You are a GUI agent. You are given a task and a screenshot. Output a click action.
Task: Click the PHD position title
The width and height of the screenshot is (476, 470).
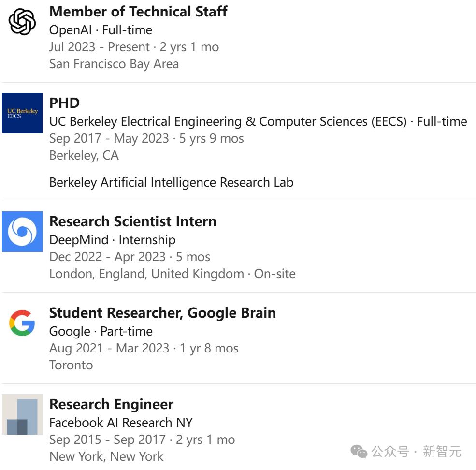coord(65,103)
